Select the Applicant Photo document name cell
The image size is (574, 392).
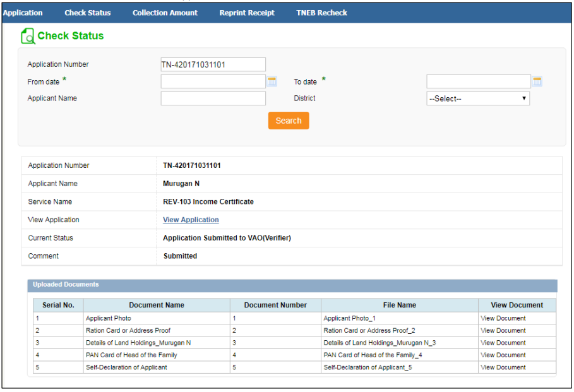pyautogui.click(x=157, y=318)
